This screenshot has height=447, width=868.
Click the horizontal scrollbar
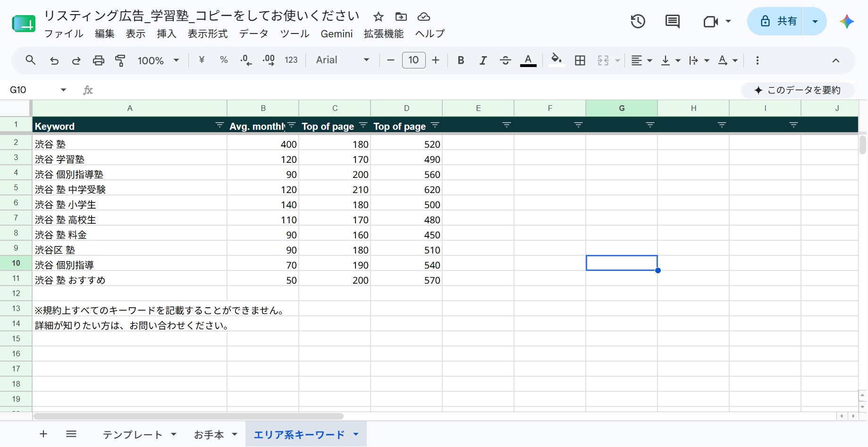(x=189, y=416)
